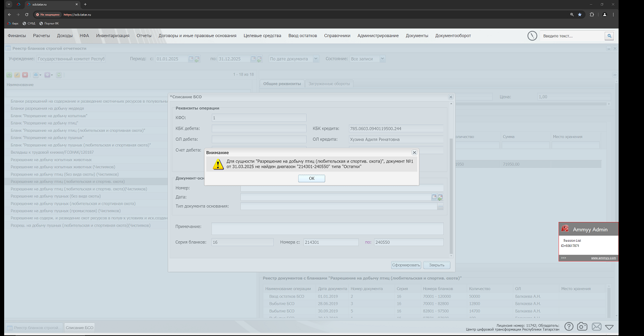
Task: Open calendar for period end date
Action: (x=253, y=59)
